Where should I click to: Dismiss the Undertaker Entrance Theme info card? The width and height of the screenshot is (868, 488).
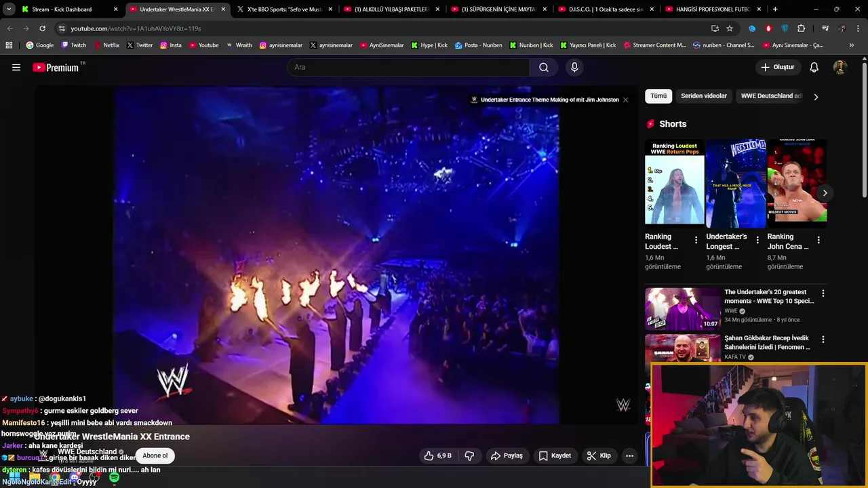tap(625, 100)
